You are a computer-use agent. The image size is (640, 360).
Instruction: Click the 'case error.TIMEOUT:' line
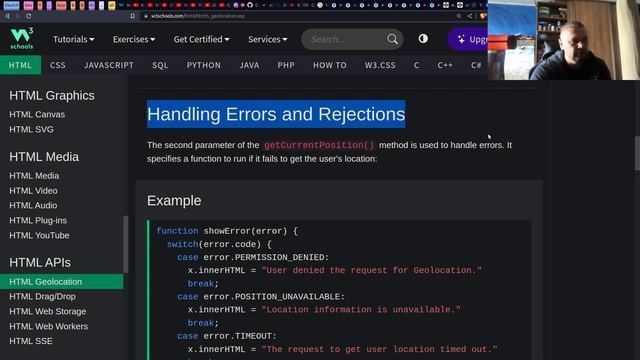point(227,336)
